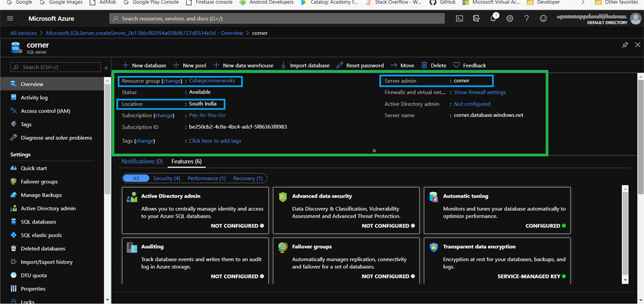The height and width of the screenshot is (304, 644).
Task: Open the Other favorites bookmarks folder
Action: coord(618,3)
